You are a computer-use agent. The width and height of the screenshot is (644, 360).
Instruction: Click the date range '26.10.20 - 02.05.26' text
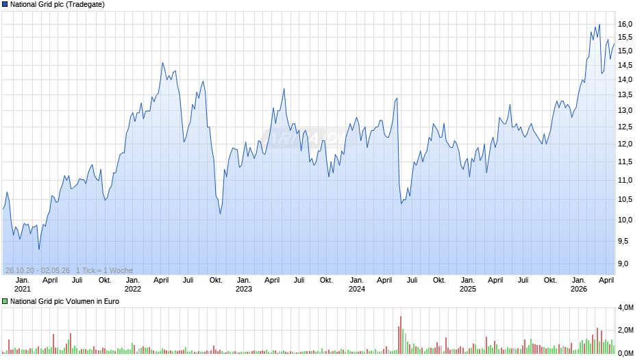pyautogui.click(x=38, y=270)
